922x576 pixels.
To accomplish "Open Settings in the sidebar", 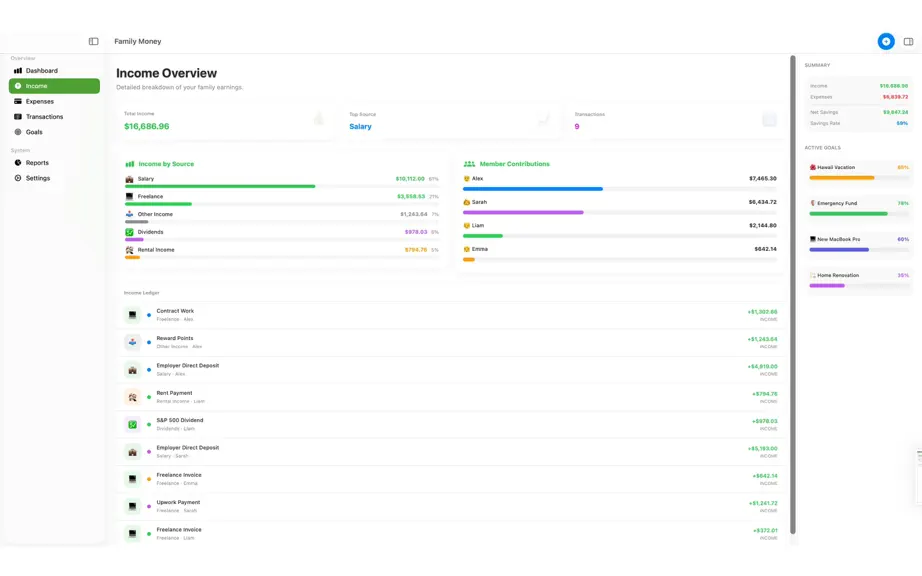I will (x=54, y=178).
